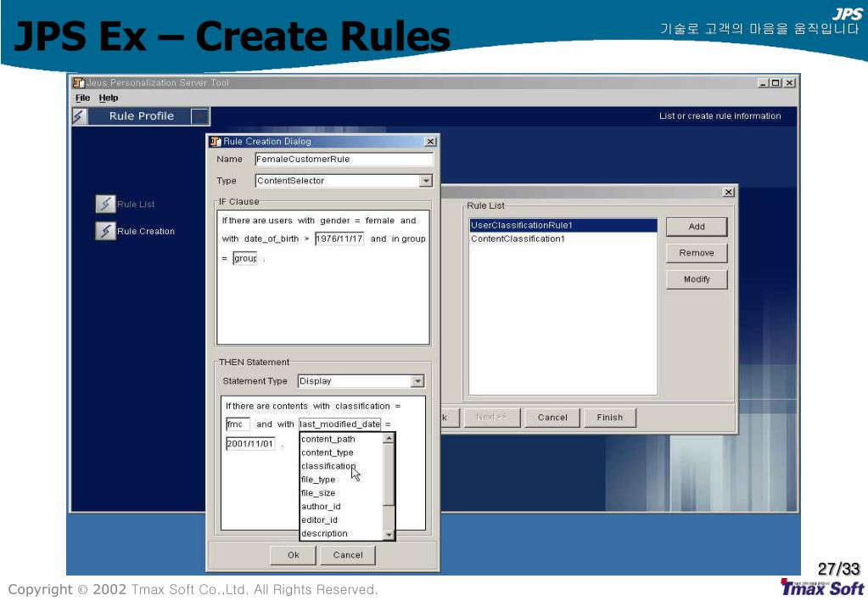Click Ok in Rule Creation Dialog
This screenshot has height=601, width=868.
(293, 555)
